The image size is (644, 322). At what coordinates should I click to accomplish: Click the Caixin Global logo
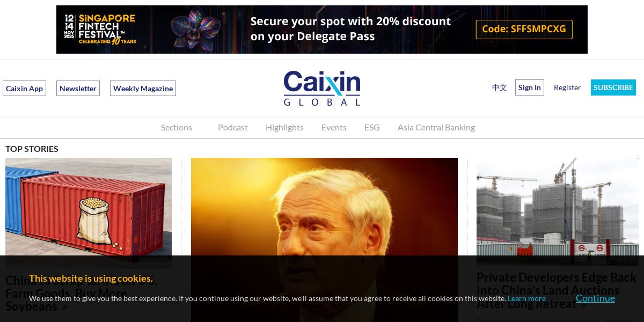(322, 88)
